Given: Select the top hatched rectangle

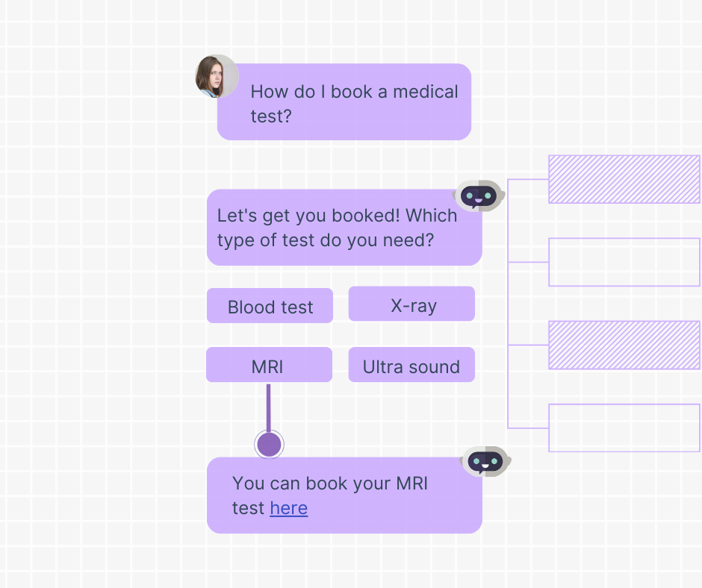Looking at the screenshot, I should [x=624, y=179].
